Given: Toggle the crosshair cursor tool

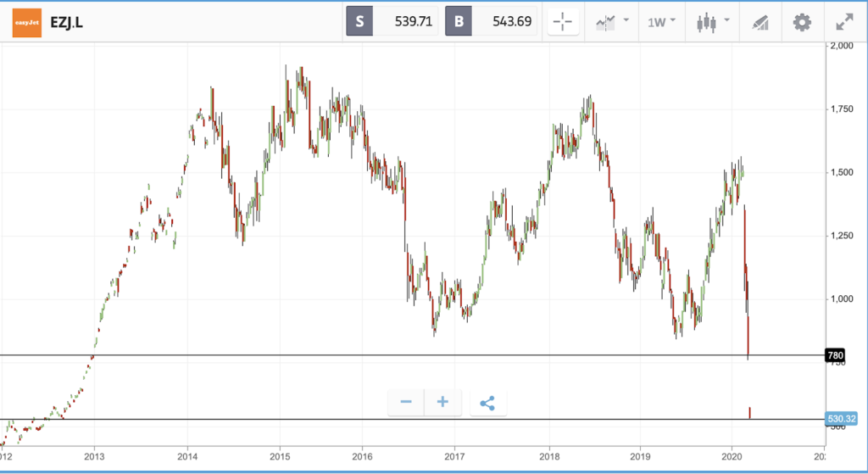Looking at the screenshot, I should [x=564, y=22].
